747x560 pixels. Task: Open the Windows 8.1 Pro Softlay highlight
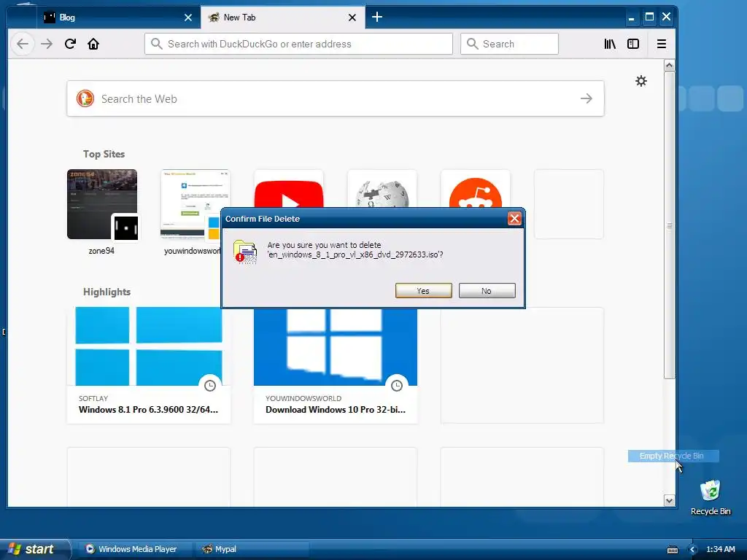pos(149,365)
